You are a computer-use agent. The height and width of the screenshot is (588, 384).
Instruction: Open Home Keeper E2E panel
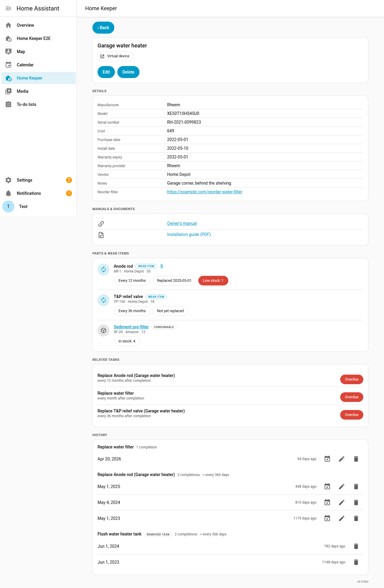pos(38,38)
